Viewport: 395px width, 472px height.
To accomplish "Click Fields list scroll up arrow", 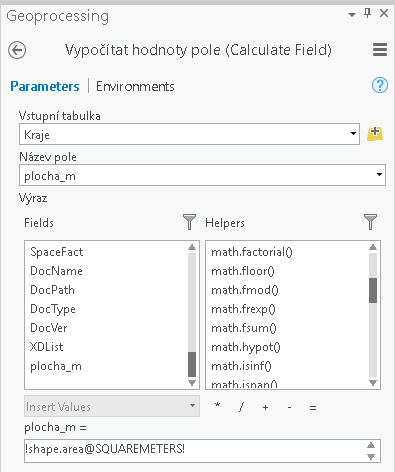I will click(x=192, y=247).
